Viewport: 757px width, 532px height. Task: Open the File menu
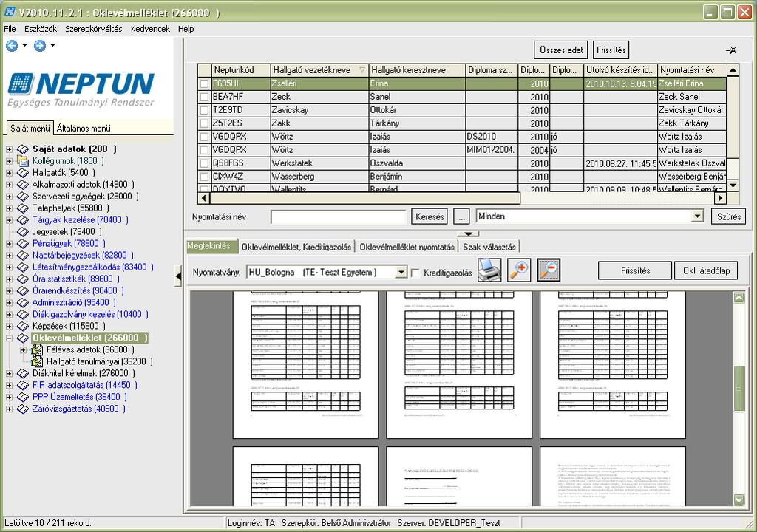pos(10,29)
